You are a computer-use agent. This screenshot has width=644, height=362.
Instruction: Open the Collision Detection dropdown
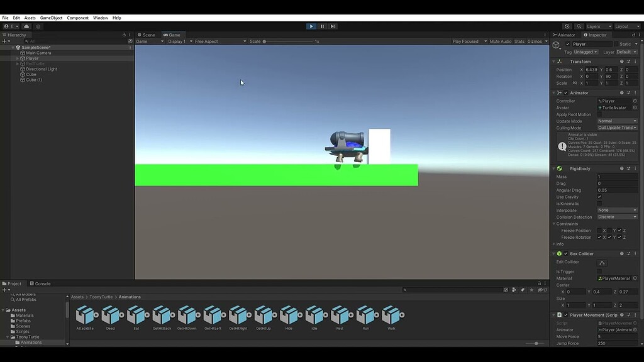coord(617,217)
